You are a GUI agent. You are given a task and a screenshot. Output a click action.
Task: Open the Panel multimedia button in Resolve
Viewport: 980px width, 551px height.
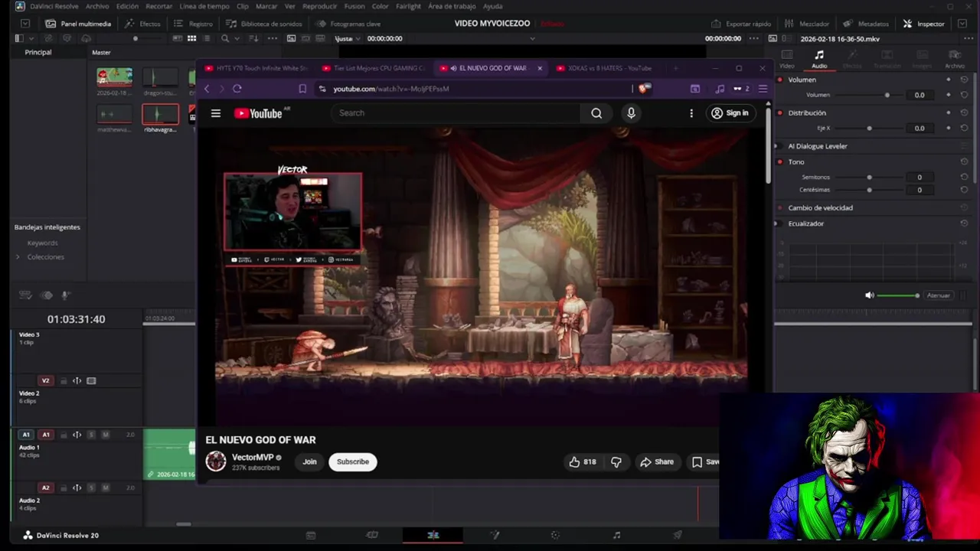(x=78, y=24)
